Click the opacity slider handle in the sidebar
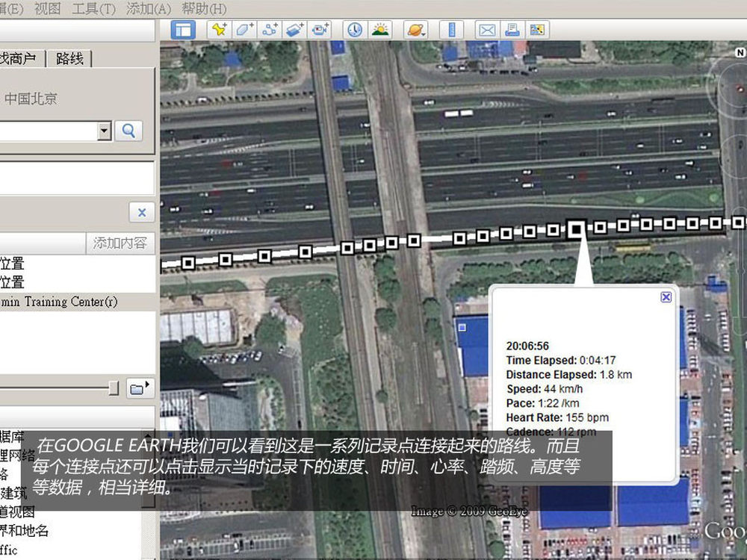747x560 pixels. point(114,388)
